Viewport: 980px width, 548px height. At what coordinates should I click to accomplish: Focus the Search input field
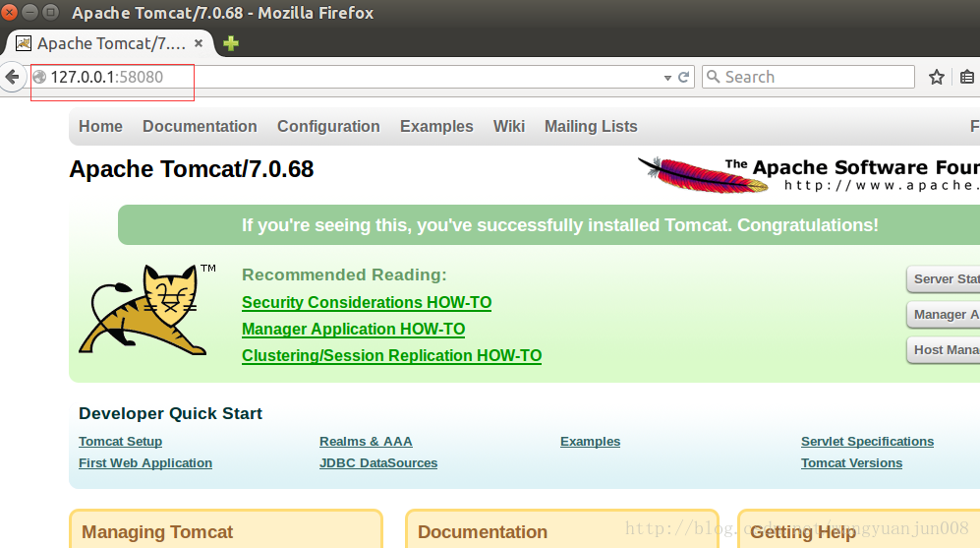click(808, 77)
